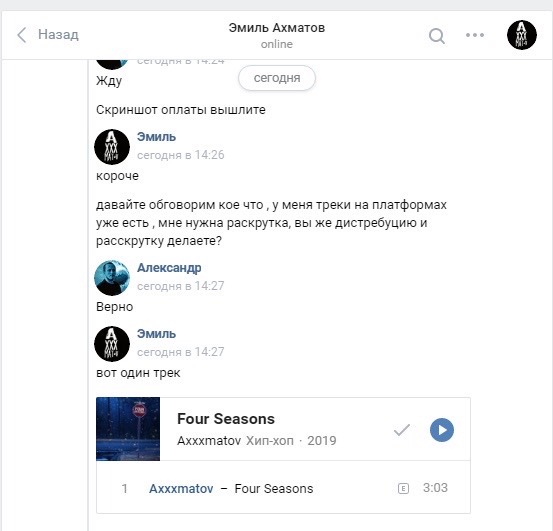Open the header profile avatar of Эмиль Ахматов
Image resolution: width=553 pixels, height=531 pixels.
[x=522, y=35]
